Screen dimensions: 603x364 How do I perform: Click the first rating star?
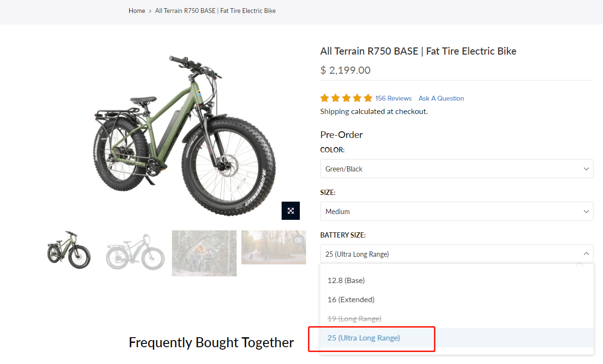click(325, 98)
